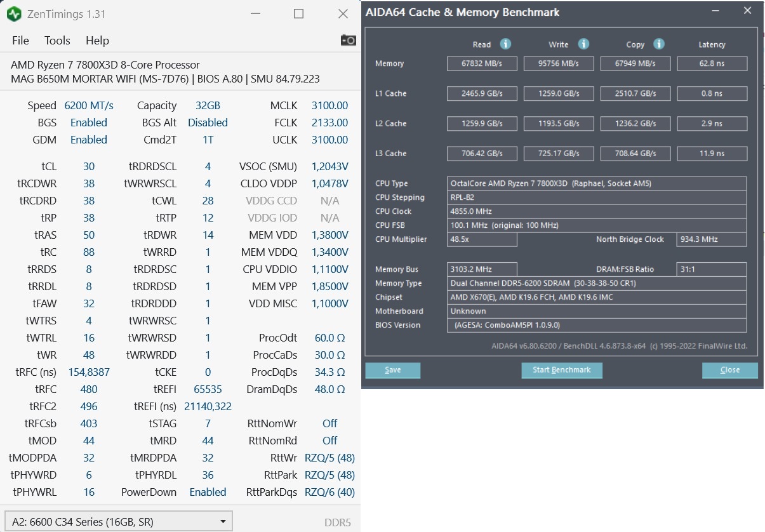Click the tRFC (ns) value 154,8387
This screenshot has height=532, width=765.
tap(89, 372)
